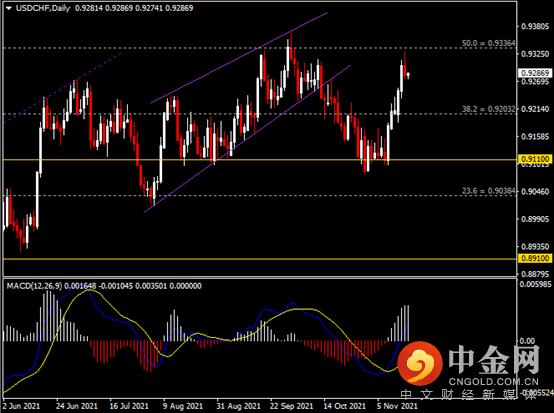
Task: Click the 0.89905 price scale value
Action: [x=535, y=219]
